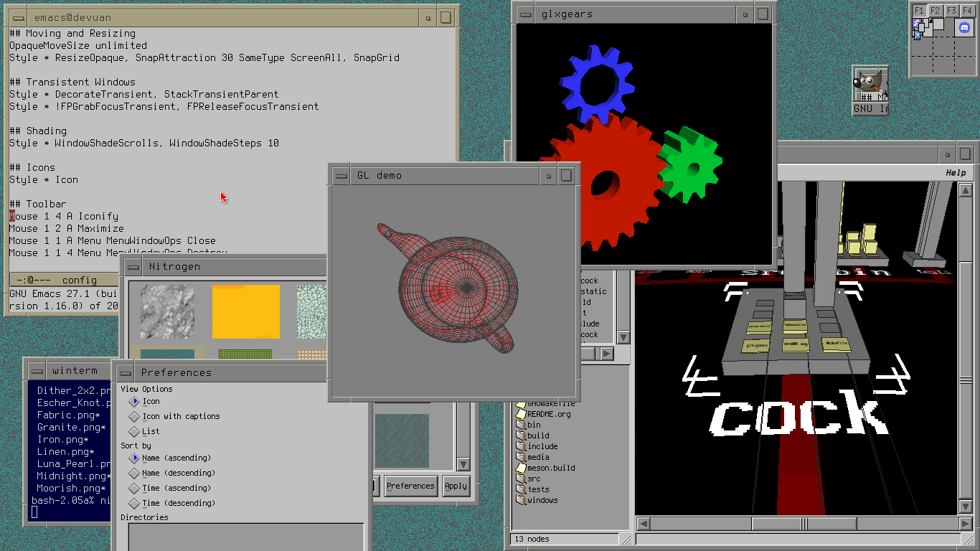Pick the green mosaic wallpaper in Nitrogen
This screenshot has width=980, height=551.
coord(311,311)
